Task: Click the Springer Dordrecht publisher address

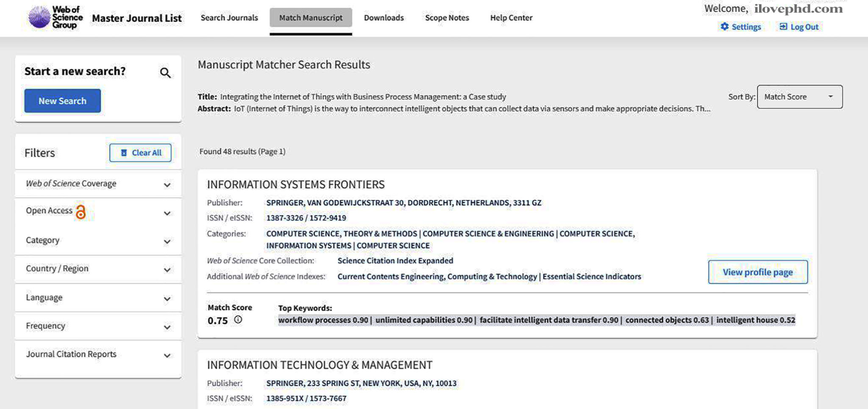Action: (403, 203)
